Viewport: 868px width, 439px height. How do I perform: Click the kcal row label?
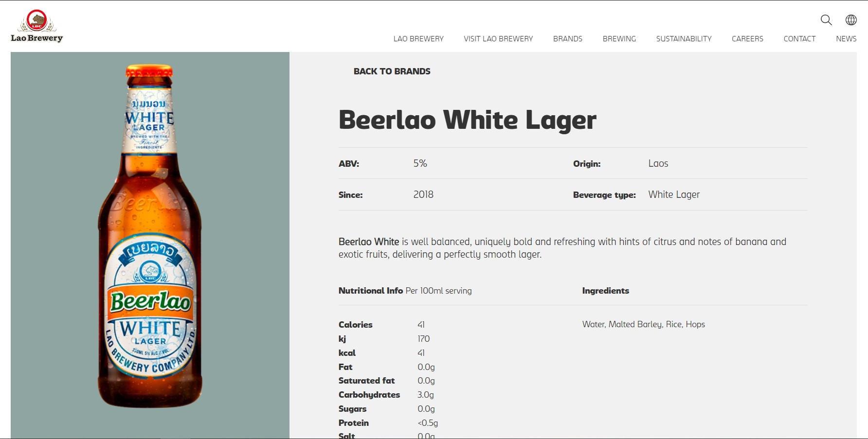coord(347,353)
